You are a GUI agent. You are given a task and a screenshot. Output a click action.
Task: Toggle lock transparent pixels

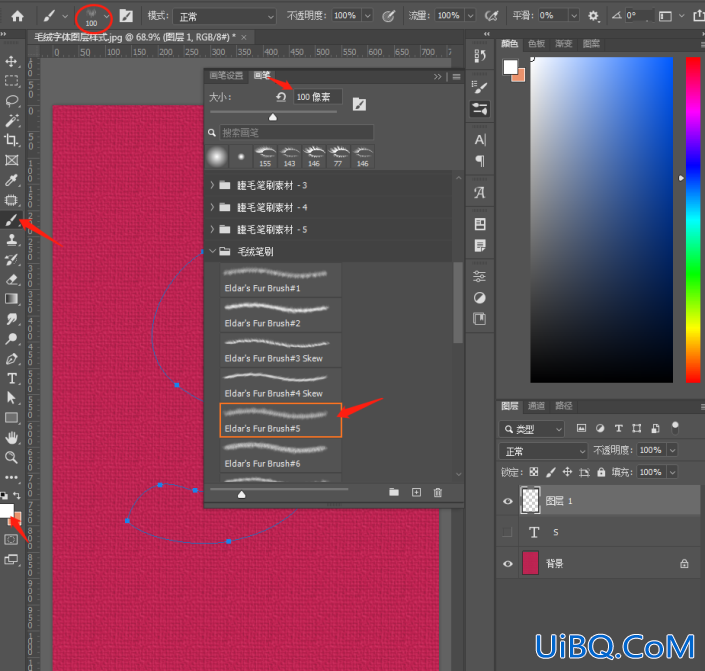pos(534,472)
